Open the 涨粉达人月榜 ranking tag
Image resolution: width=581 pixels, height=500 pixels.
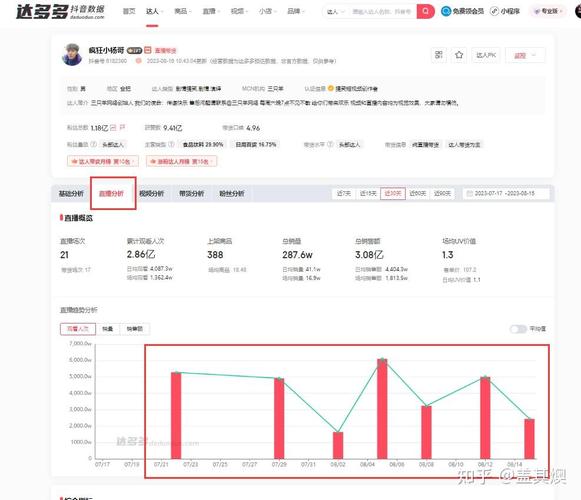click(182, 161)
